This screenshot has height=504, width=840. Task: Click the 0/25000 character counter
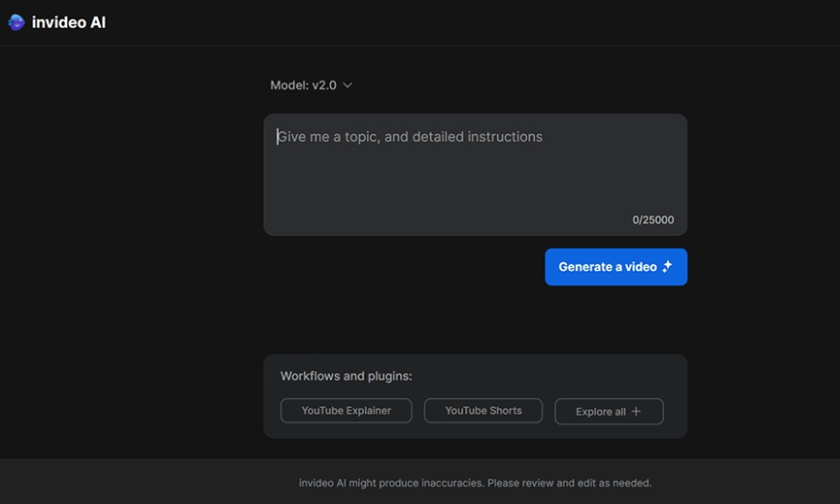click(653, 220)
